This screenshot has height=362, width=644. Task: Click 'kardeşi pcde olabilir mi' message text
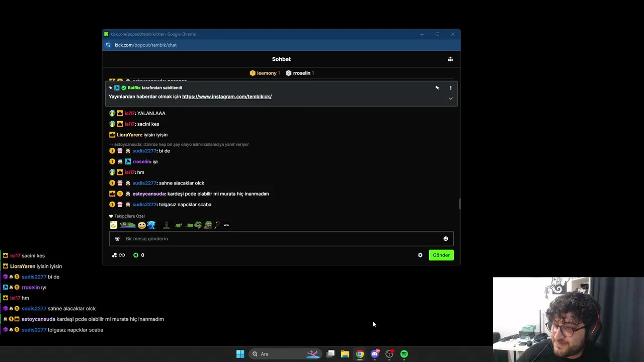click(x=218, y=194)
